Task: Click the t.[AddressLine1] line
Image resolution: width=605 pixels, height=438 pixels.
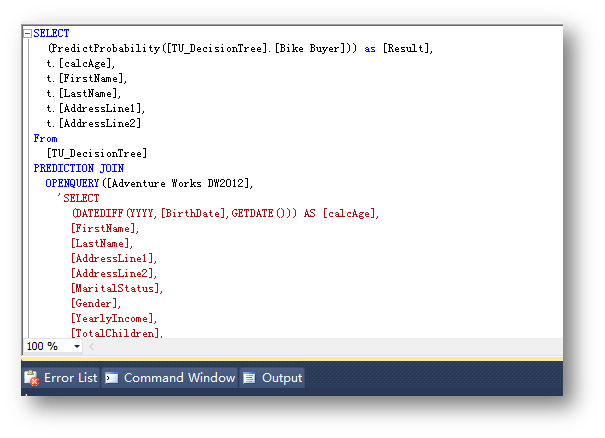Action: click(95, 109)
